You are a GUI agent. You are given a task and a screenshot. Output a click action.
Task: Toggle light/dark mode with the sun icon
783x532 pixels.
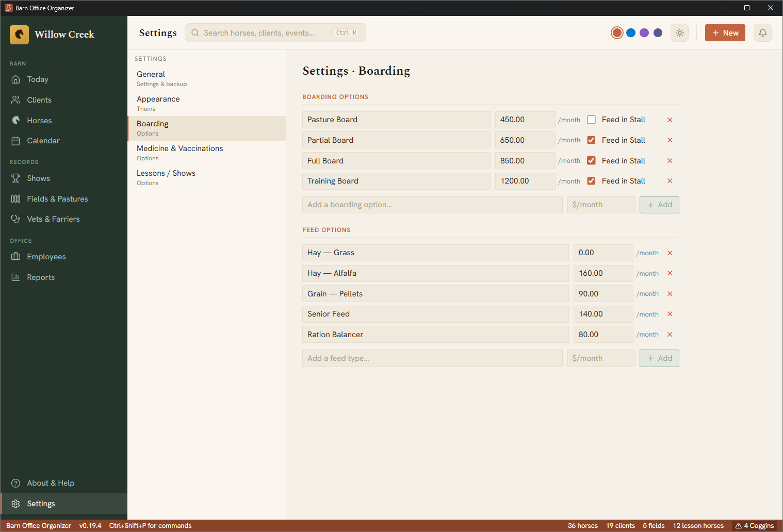point(680,33)
